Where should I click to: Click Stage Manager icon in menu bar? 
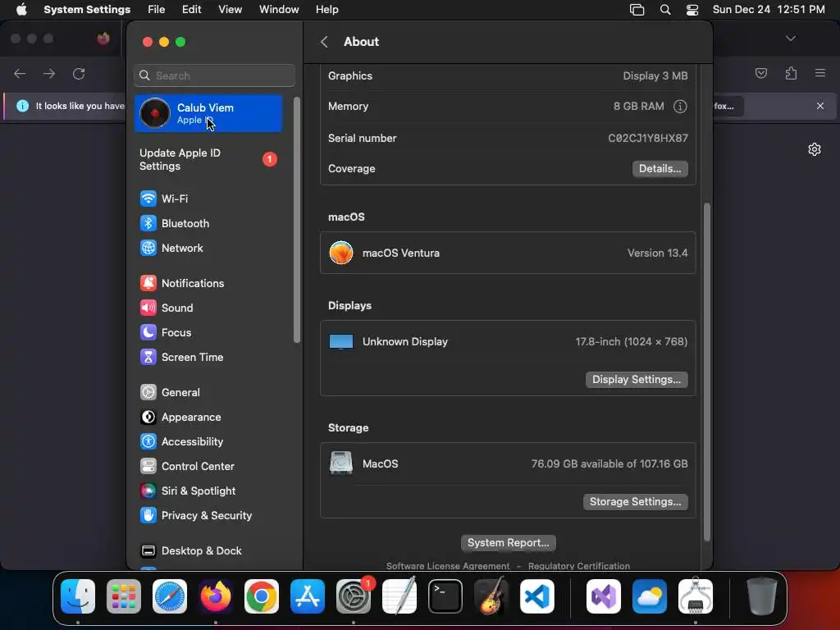tap(637, 10)
